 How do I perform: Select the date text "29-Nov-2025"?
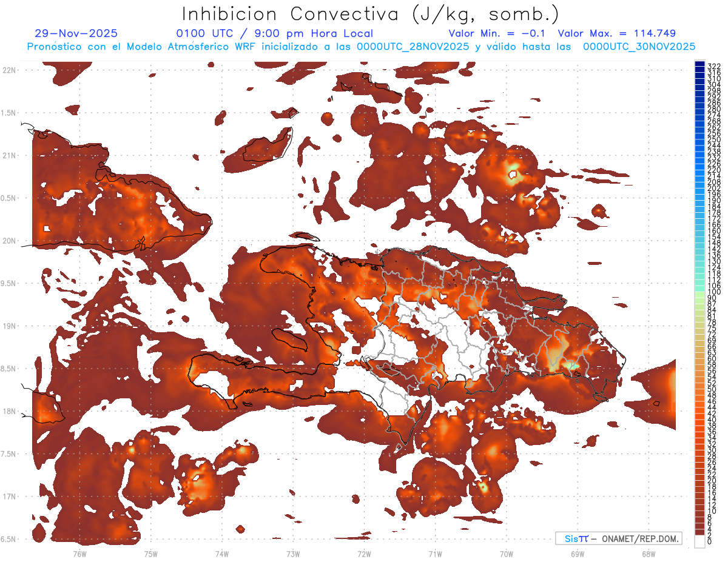[x=76, y=33]
